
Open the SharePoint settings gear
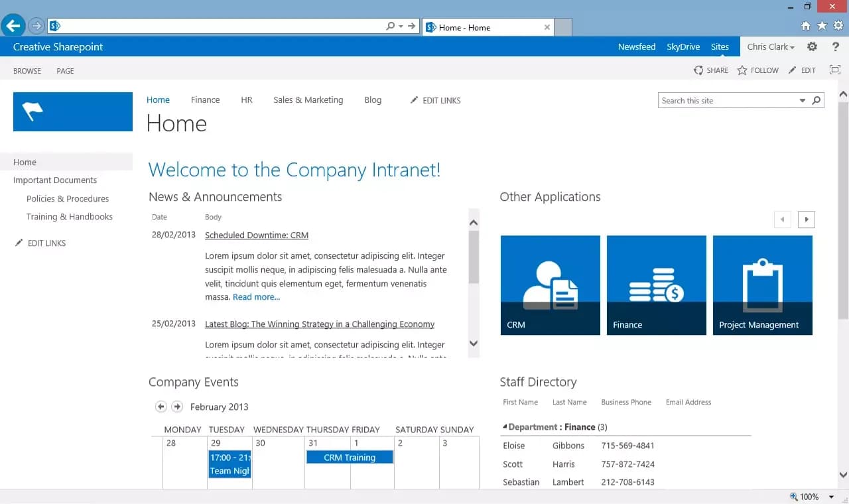point(812,46)
